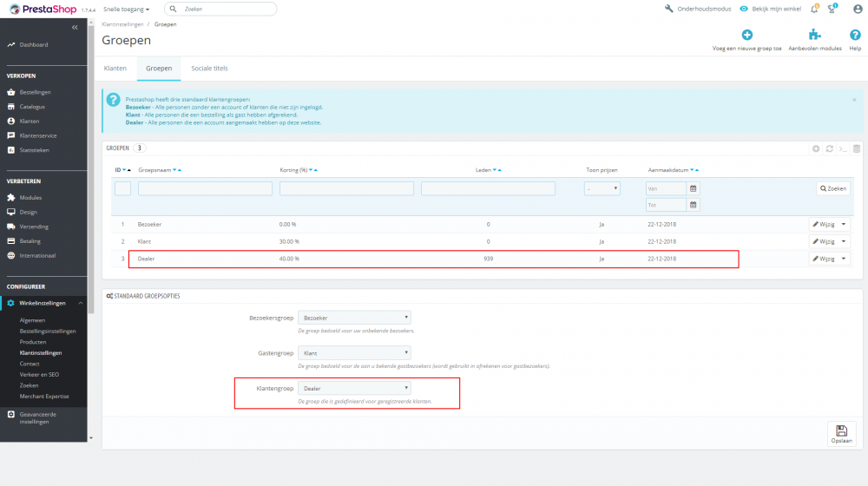Switch to the Klanten tab
Viewport: 868px width, 486px height.
coord(115,69)
